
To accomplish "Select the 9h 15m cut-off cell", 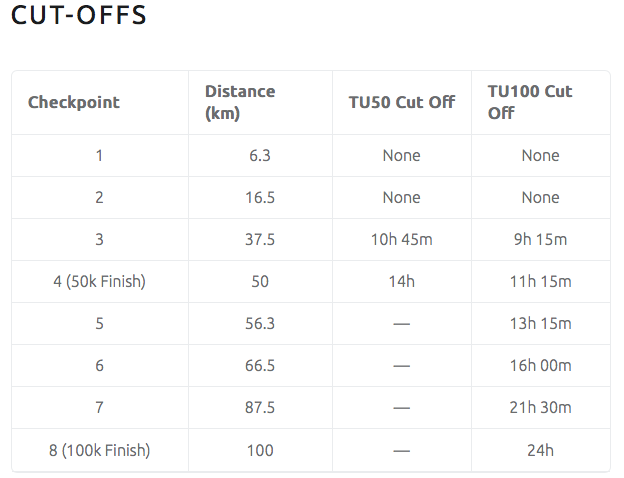I will 540,240.
